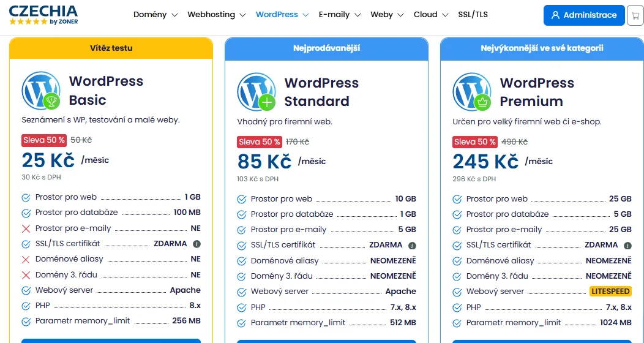Click the WordPress Basic trophy logo
The image size is (644, 343).
(x=41, y=91)
